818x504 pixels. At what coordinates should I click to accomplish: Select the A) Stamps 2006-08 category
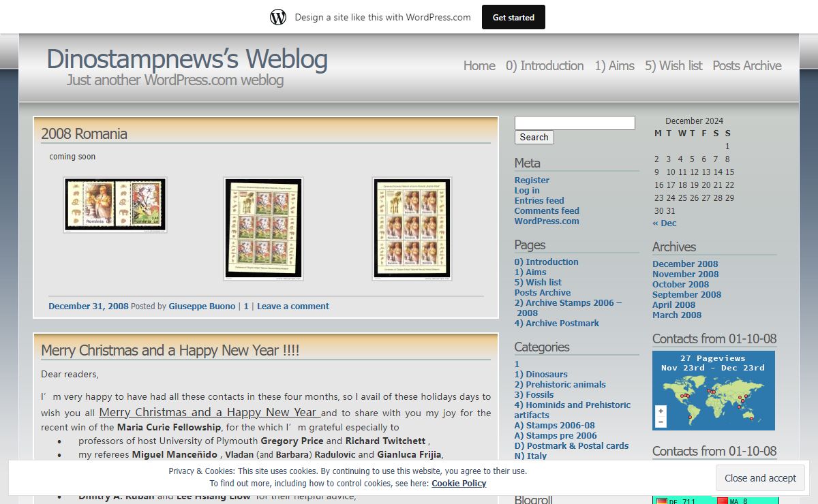(555, 426)
